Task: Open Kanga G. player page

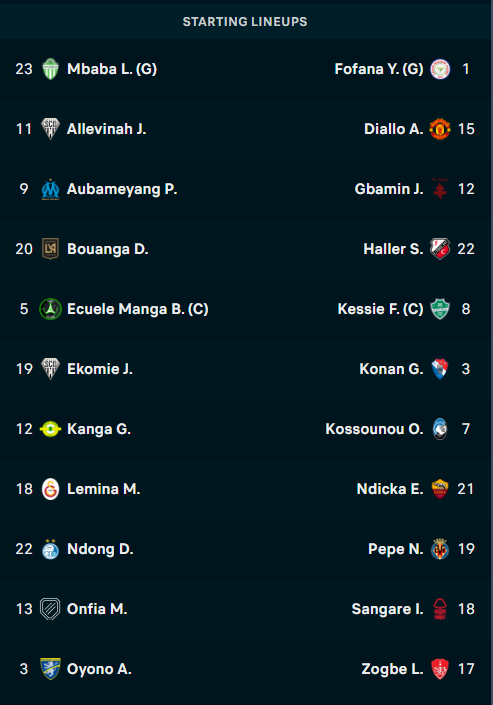Action: click(x=99, y=429)
